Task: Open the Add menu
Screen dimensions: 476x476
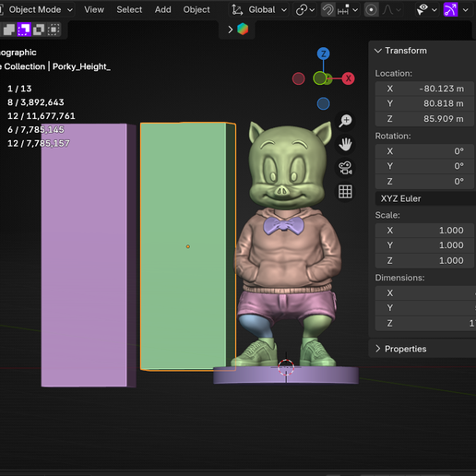Action: coord(162,10)
